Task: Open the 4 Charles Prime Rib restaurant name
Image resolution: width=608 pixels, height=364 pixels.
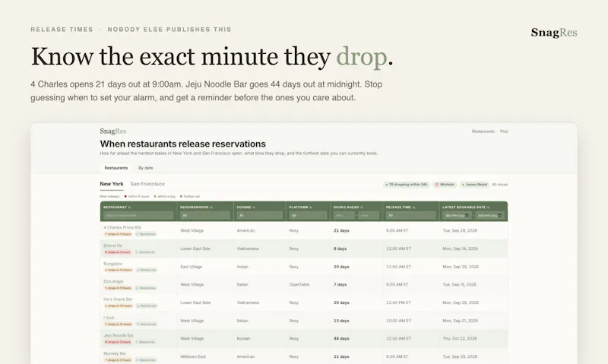Action: [122, 227]
